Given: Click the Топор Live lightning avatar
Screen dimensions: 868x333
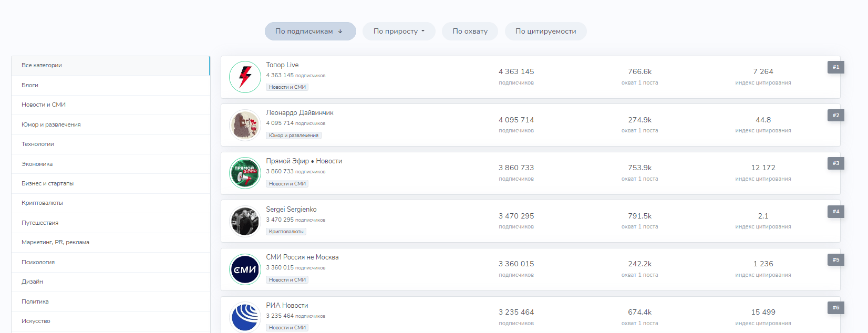Looking at the screenshot, I should 245,77.
